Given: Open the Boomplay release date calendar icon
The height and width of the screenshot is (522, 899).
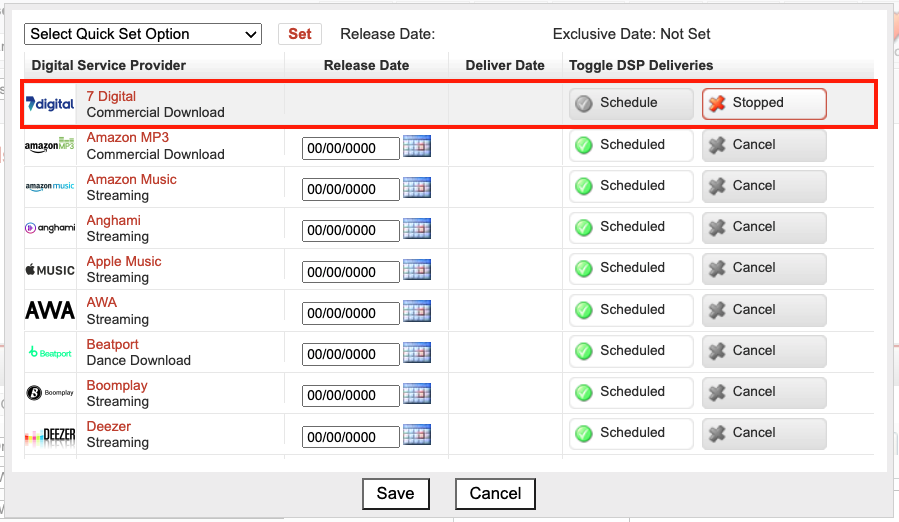Looking at the screenshot, I should point(417,394).
